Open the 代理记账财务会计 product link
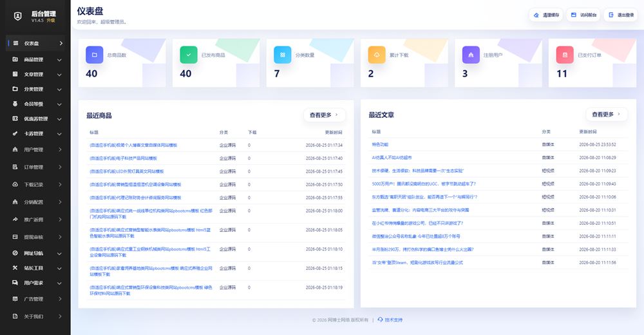 click(x=135, y=198)
